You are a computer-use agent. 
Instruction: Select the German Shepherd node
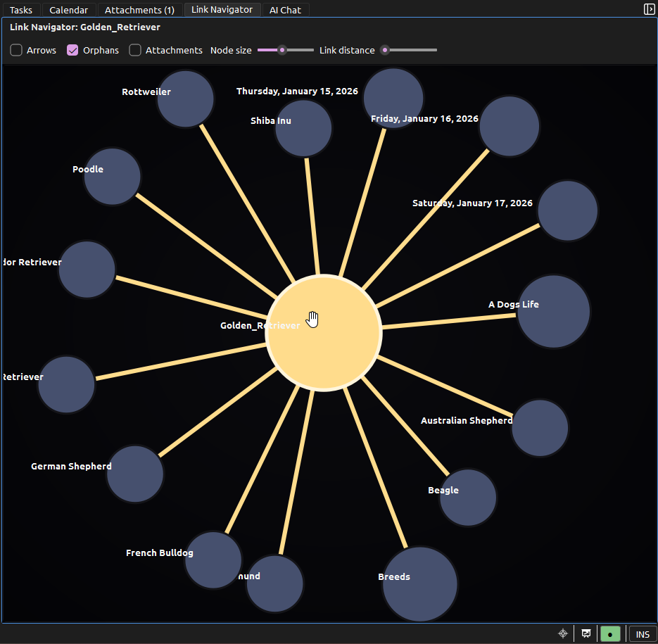click(134, 474)
